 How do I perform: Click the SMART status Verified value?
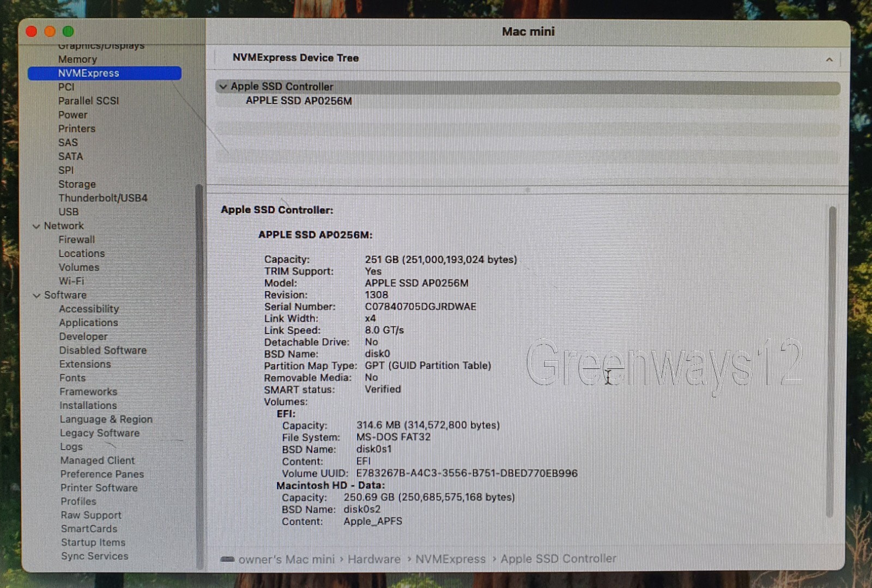383,390
